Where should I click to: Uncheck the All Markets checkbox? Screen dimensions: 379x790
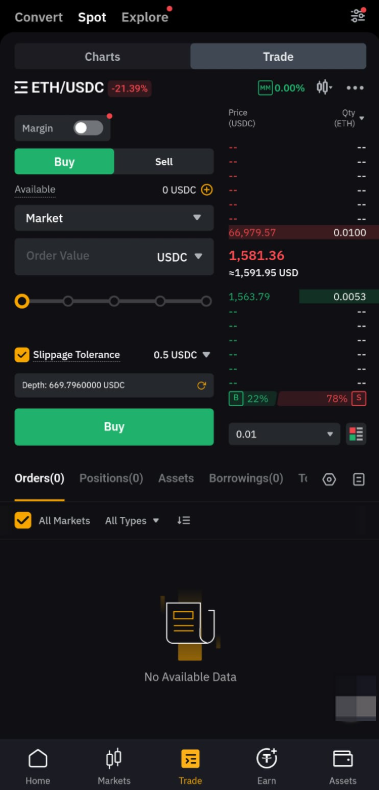(23, 520)
